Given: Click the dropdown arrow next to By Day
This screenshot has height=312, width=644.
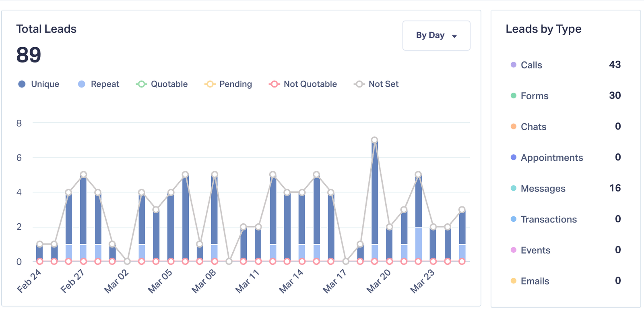Looking at the screenshot, I should tap(454, 36).
